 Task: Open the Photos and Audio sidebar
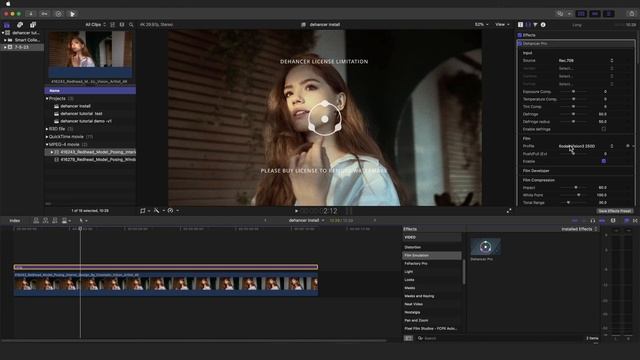coord(20,25)
